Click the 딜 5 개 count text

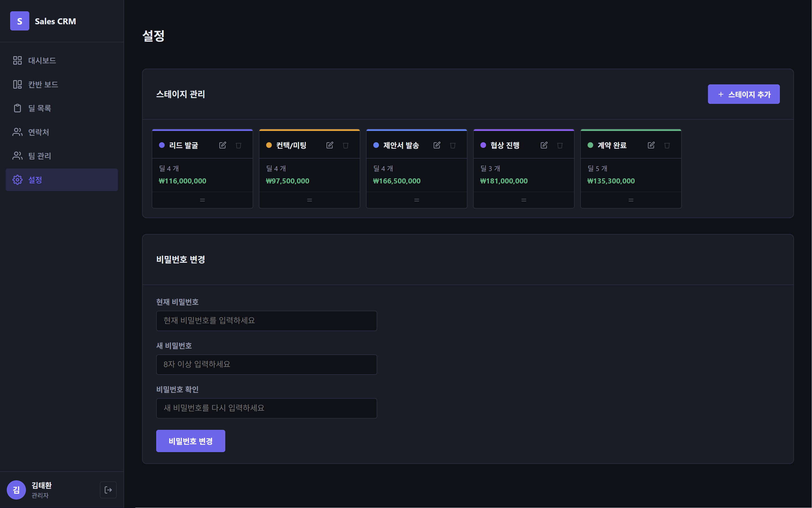point(597,169)
